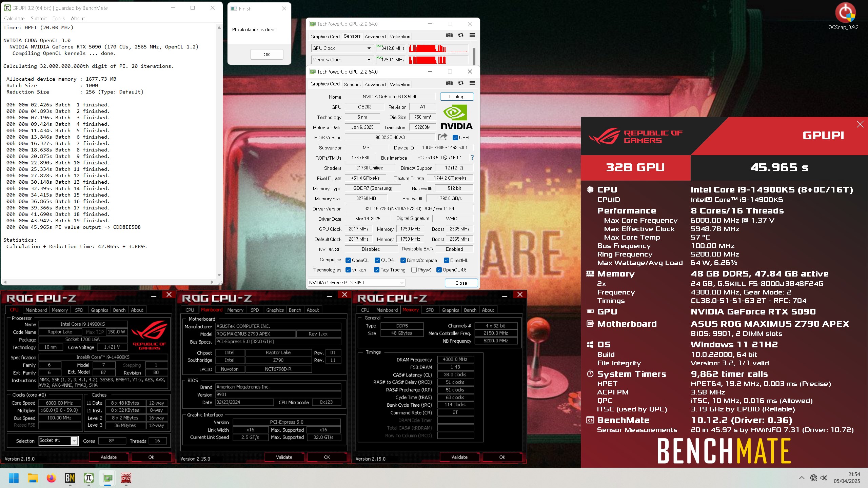
Task: Click camera icon in GPU-Z Sensors window
Action: coord(449,35)
